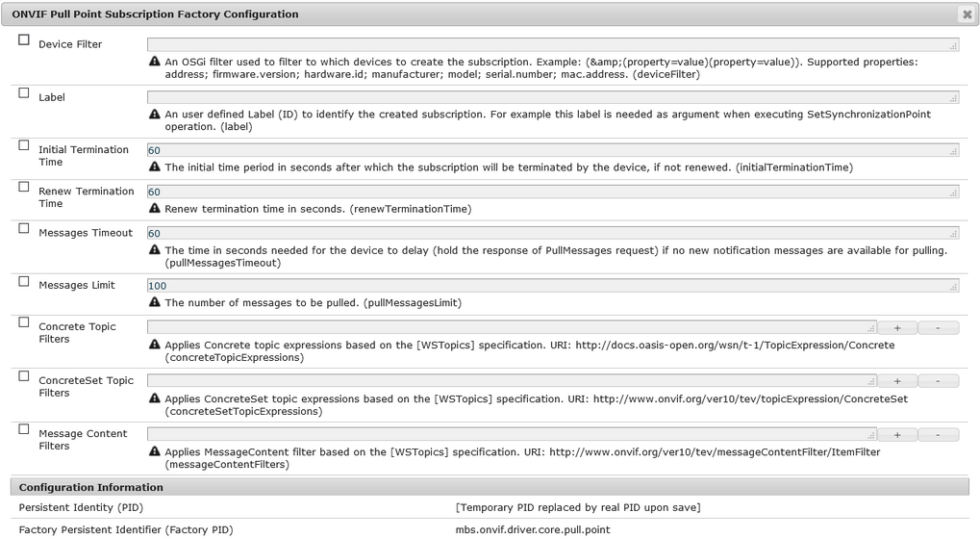Click the resize grip of Label field

point(954,99)
